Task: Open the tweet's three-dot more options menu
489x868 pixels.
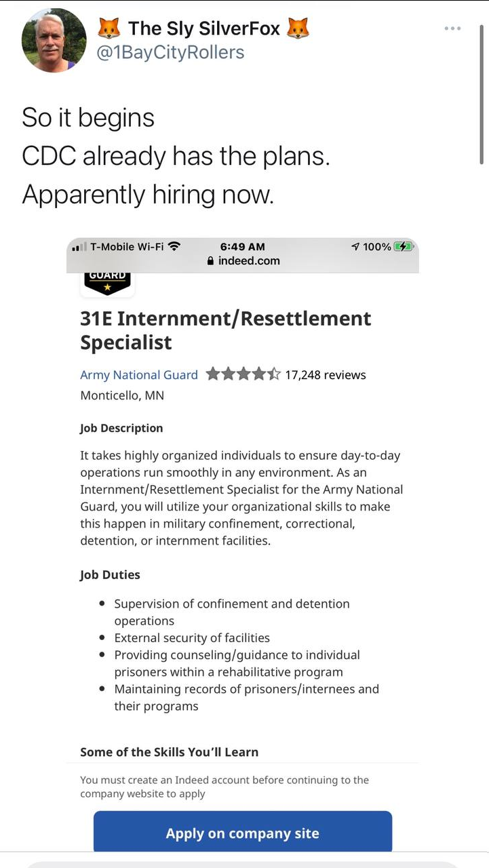Action: [452, 28]
